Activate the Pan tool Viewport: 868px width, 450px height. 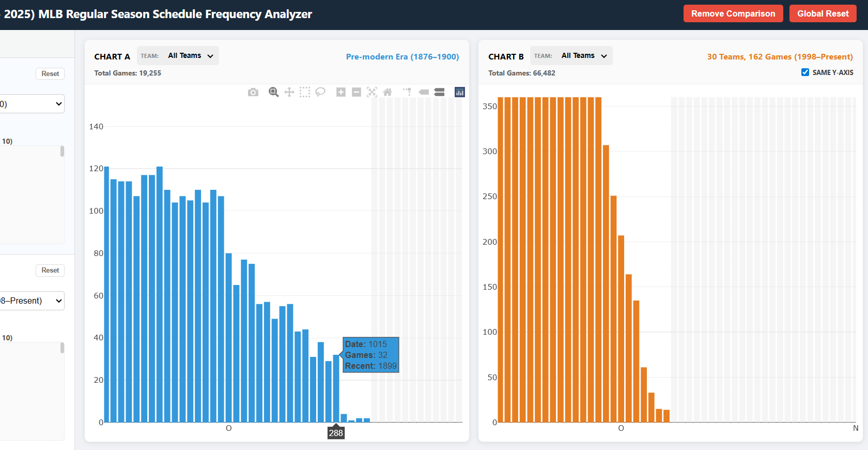[x=289, y=92]
